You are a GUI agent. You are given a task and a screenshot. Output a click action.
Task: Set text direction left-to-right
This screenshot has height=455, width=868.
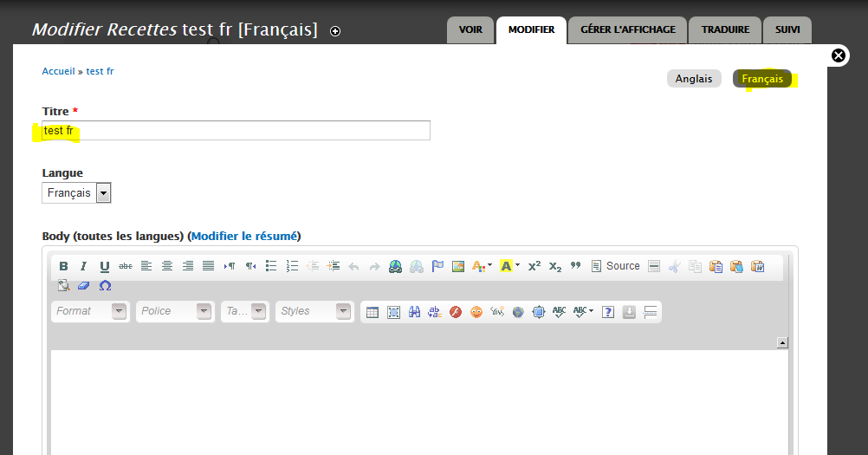(230, 266)
